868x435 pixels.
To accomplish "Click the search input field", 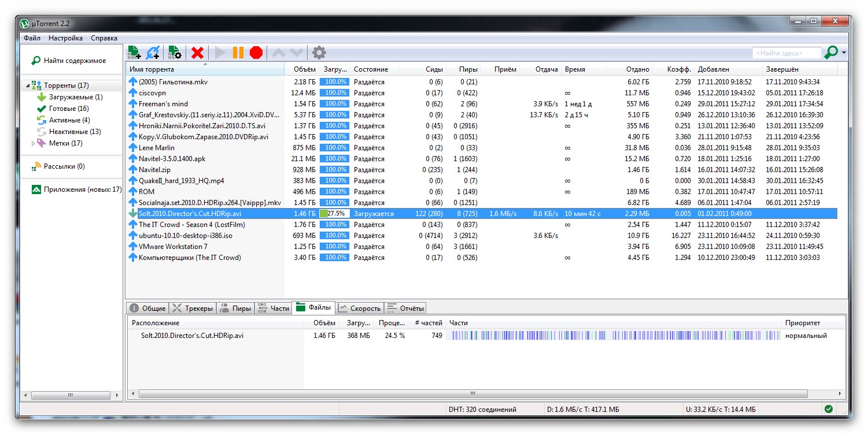I will point(786,53).
